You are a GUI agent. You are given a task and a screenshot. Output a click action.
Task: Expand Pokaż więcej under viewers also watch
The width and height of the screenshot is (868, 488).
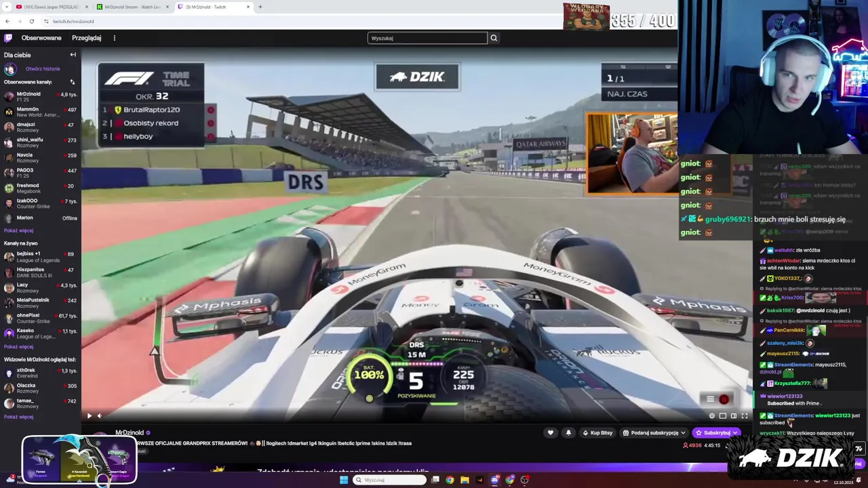pos(18,417)
